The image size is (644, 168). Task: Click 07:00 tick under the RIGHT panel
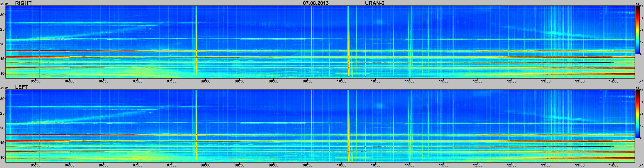pos(137,81)
